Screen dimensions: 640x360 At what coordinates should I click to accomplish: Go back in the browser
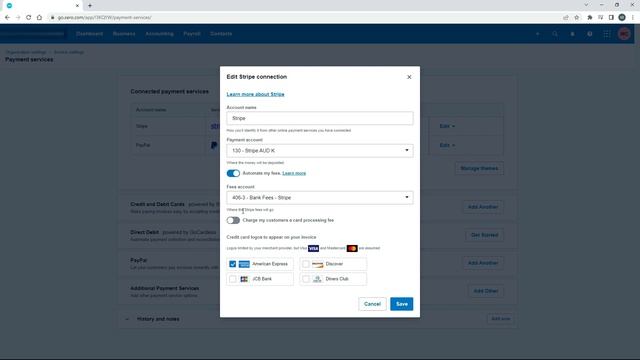(x=7, y=18)
